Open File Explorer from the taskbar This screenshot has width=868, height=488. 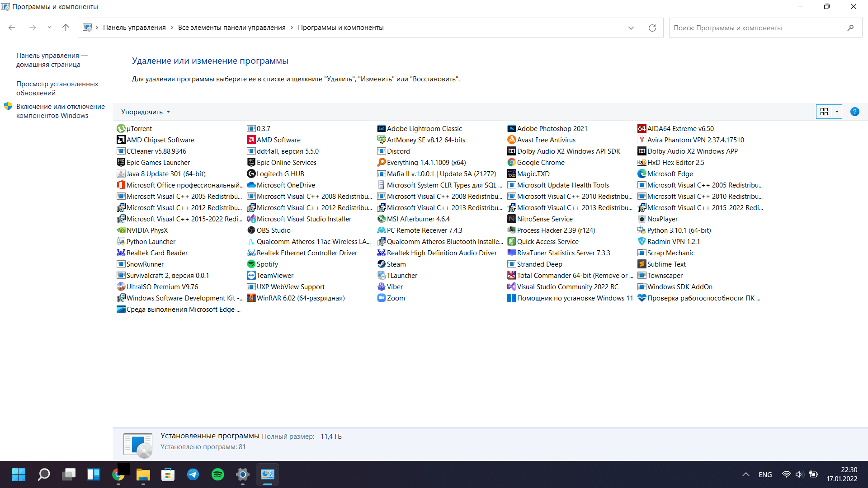[x=143, y=474]
